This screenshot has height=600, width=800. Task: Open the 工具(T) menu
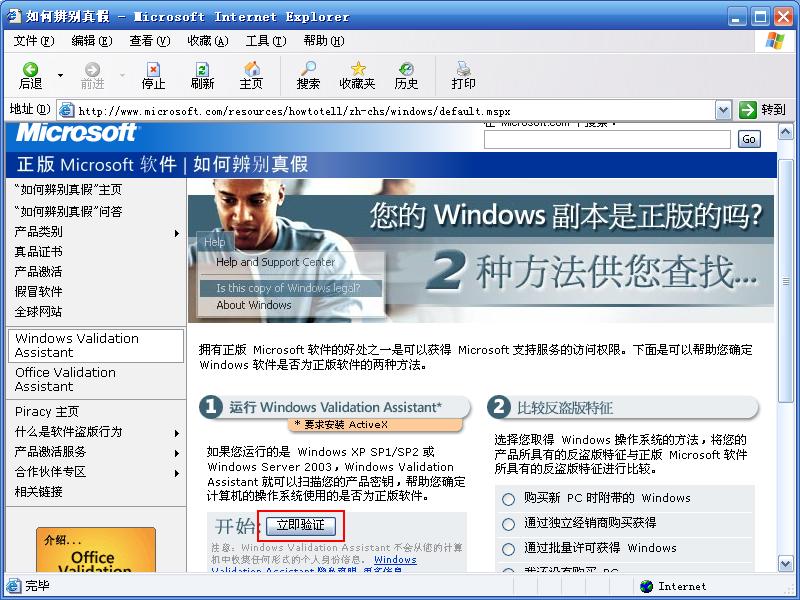pos(266,41)
